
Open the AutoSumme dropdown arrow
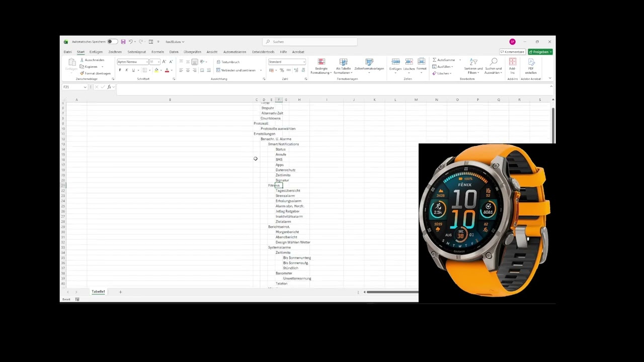(459, 60)
